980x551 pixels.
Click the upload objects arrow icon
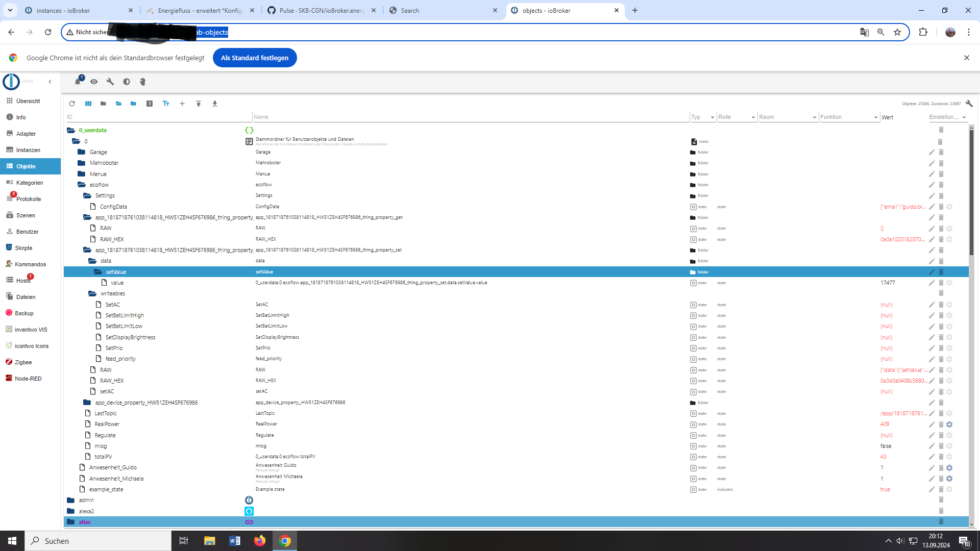pyautogui.click(x=199, y=104)
